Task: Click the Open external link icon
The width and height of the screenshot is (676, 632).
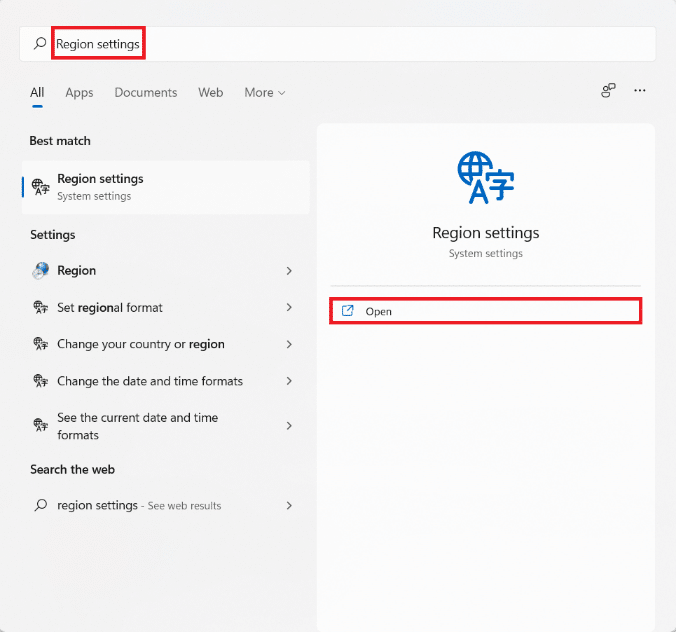Action: 348,311
